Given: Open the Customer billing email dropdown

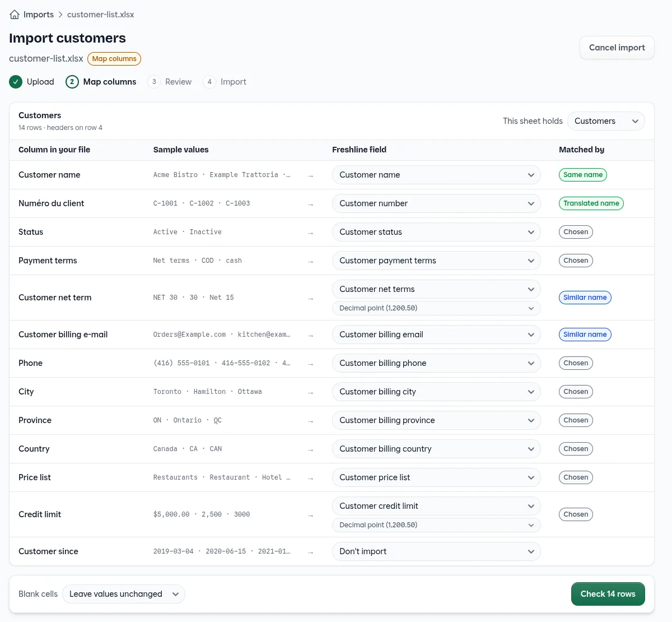Looking at the screenshot, I should (436, 335).
